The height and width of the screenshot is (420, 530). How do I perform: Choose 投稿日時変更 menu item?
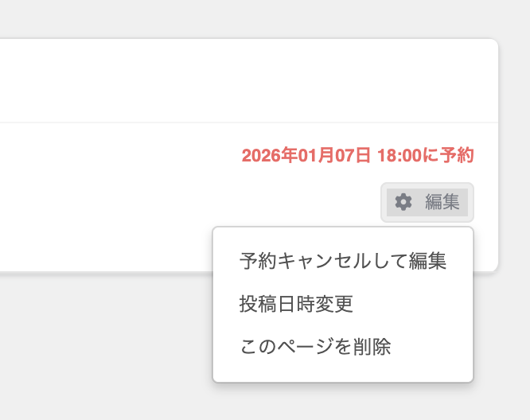coord(296,304)
